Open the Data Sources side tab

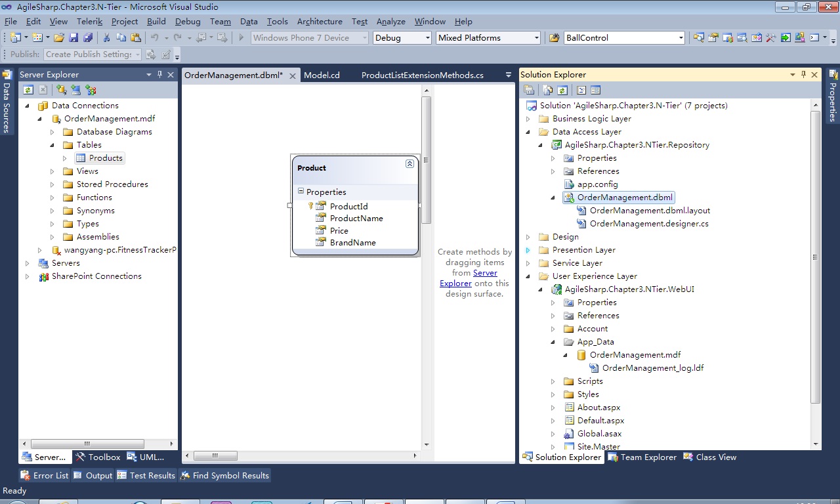(x=7, y=101)
